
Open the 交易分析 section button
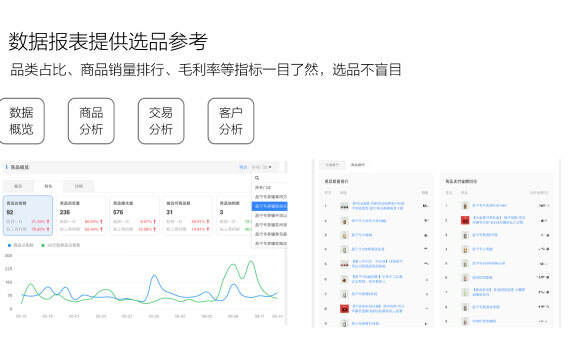161,121
